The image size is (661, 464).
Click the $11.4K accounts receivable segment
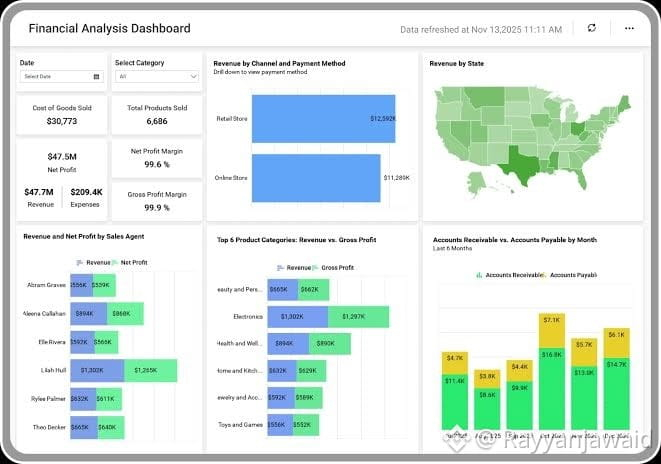[x=454, y=402]
